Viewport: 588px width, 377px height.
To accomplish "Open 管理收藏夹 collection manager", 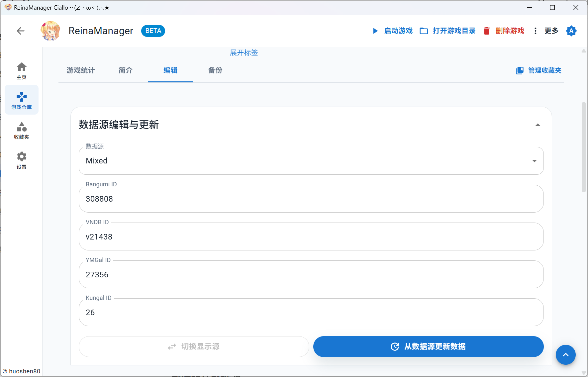I will (x=539, y=70).
